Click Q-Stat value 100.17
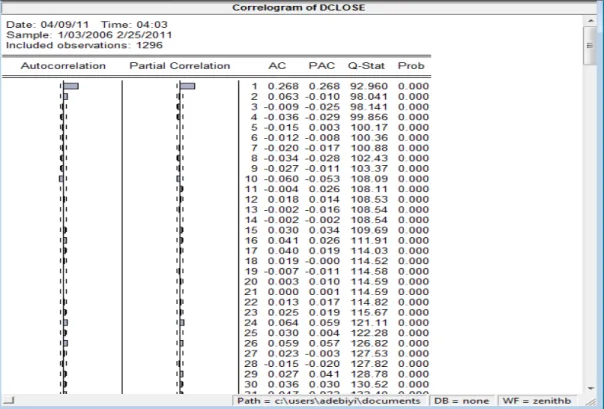This screenshot has width=604, height=409. (369, 127)
